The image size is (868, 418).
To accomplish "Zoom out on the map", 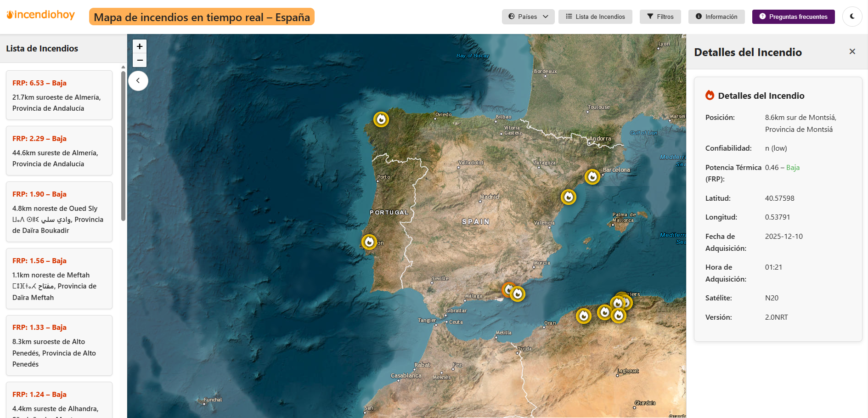I will pyautogui.click(x=140, y=60).
